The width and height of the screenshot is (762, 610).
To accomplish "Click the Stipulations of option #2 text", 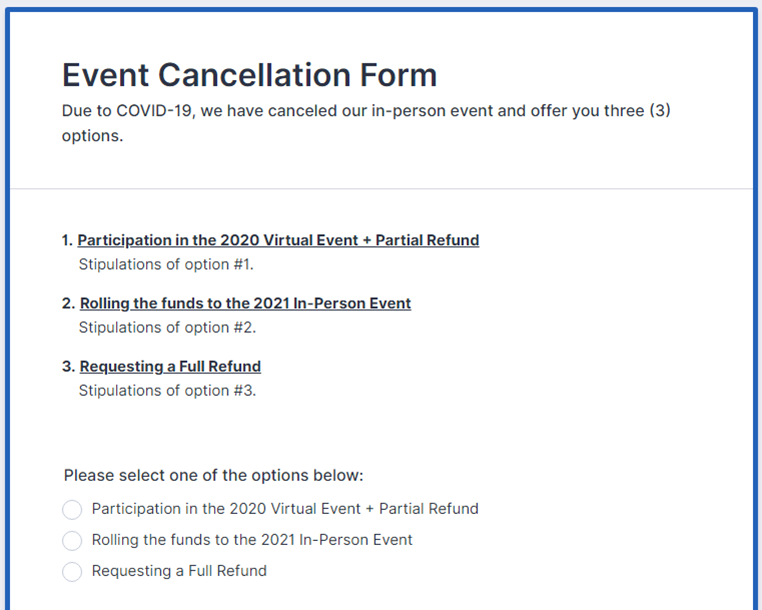I will click(167, 327).
